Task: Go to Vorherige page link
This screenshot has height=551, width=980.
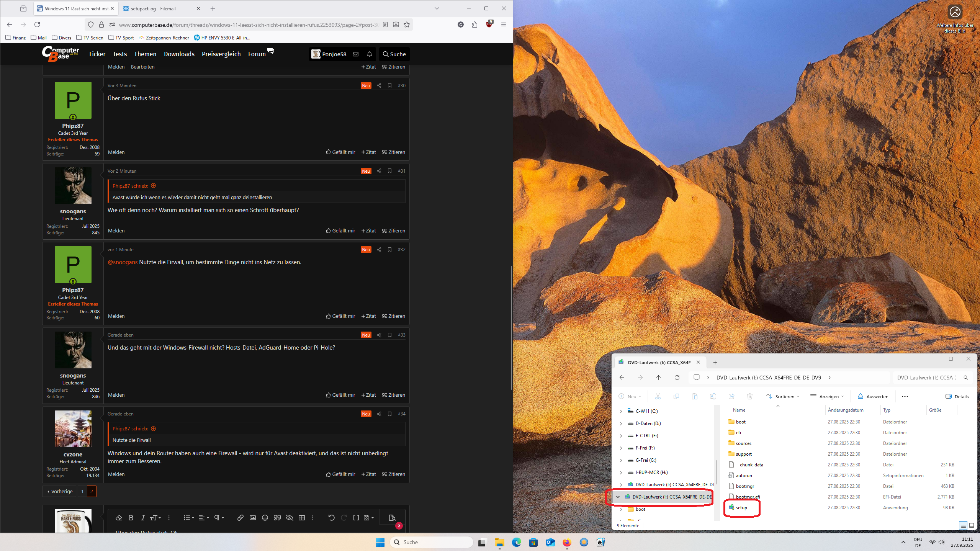Action: pyautogui.click(x=60, y=491)
